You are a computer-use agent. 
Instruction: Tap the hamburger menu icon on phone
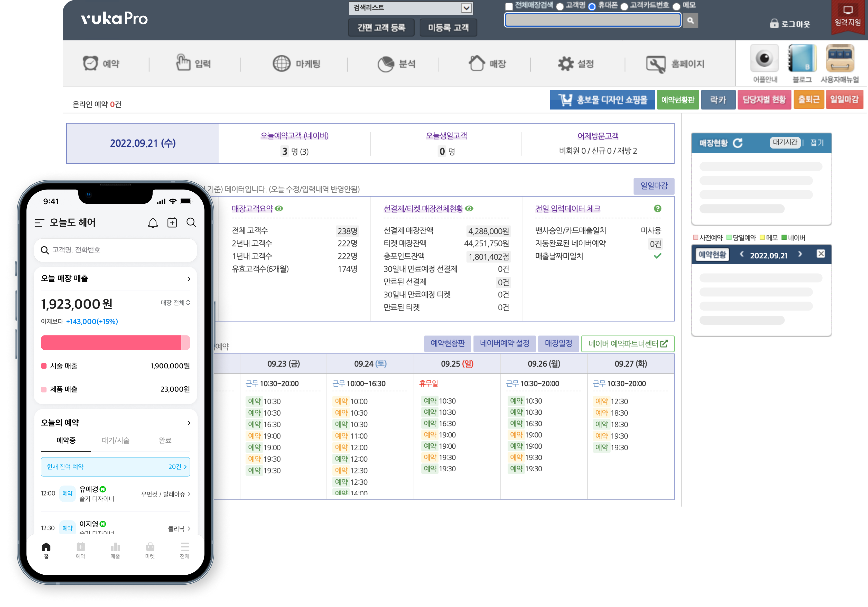tap(39, 223)
